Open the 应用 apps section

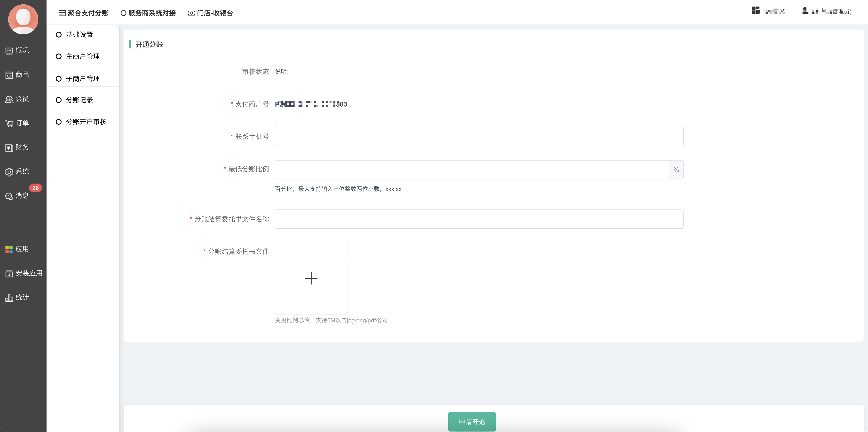tap(17, 249)
